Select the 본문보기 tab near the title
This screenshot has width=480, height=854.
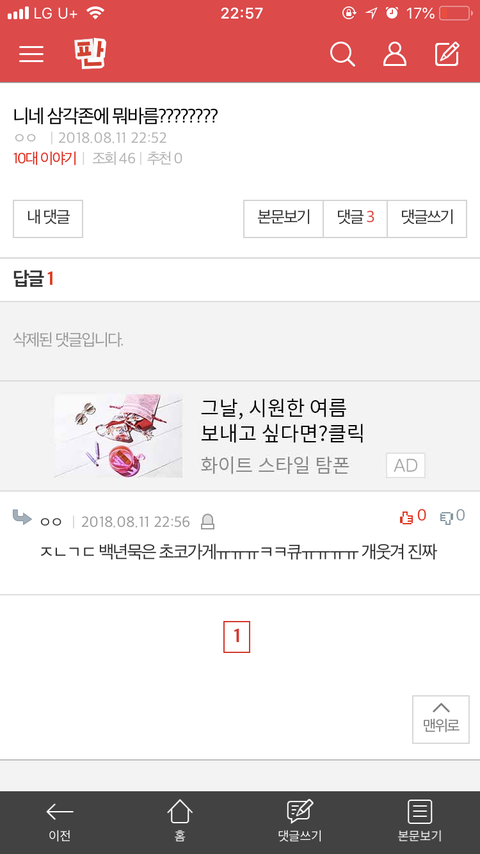coord(283,219)
